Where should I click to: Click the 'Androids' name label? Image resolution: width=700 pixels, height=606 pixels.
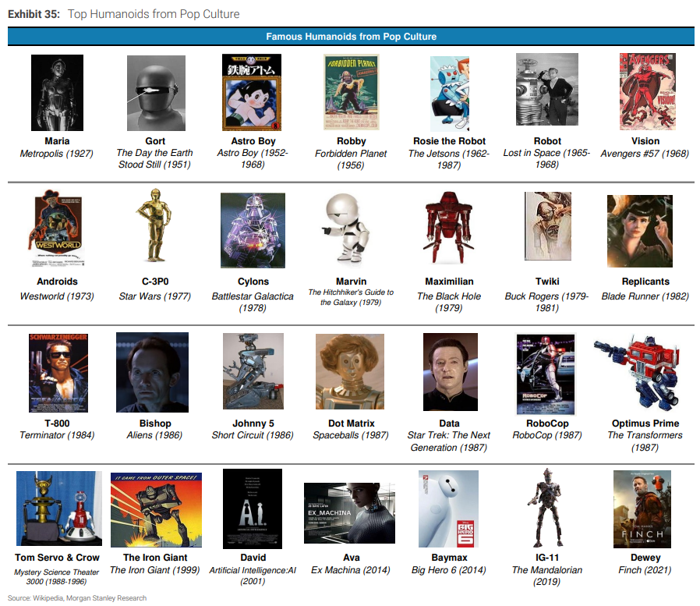point(57,282)
